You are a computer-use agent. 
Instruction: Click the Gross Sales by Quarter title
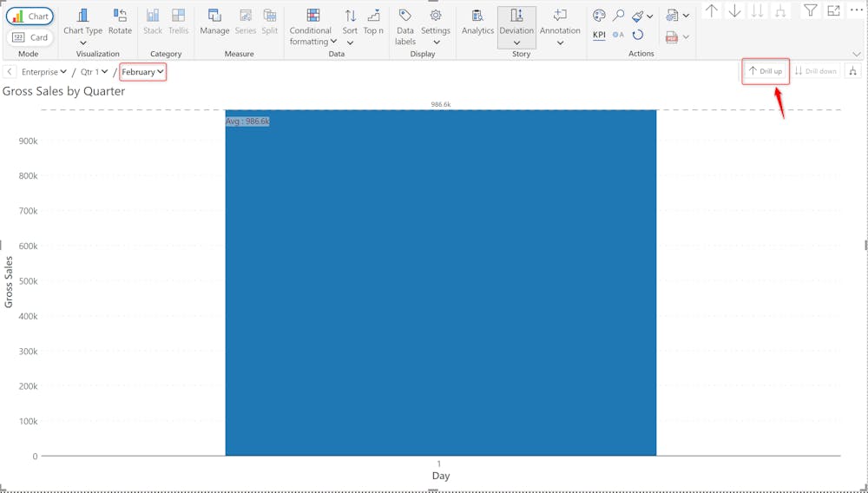coord(63,91)
